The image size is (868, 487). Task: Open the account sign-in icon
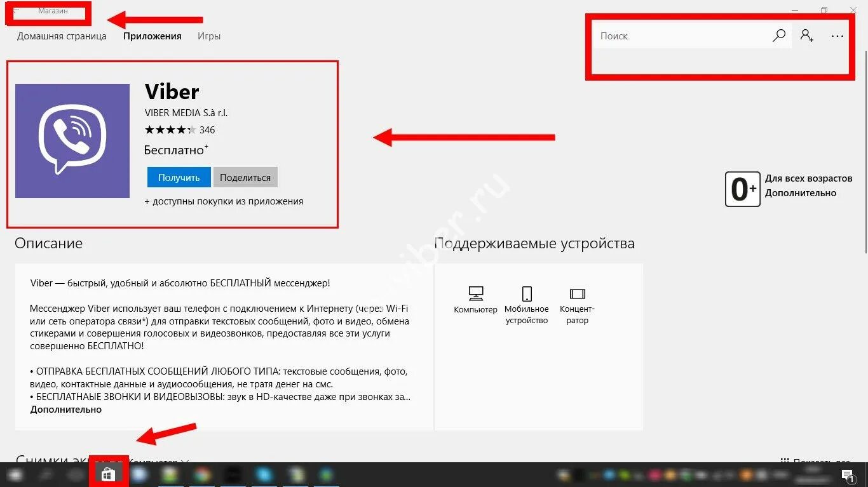point(807,36)
